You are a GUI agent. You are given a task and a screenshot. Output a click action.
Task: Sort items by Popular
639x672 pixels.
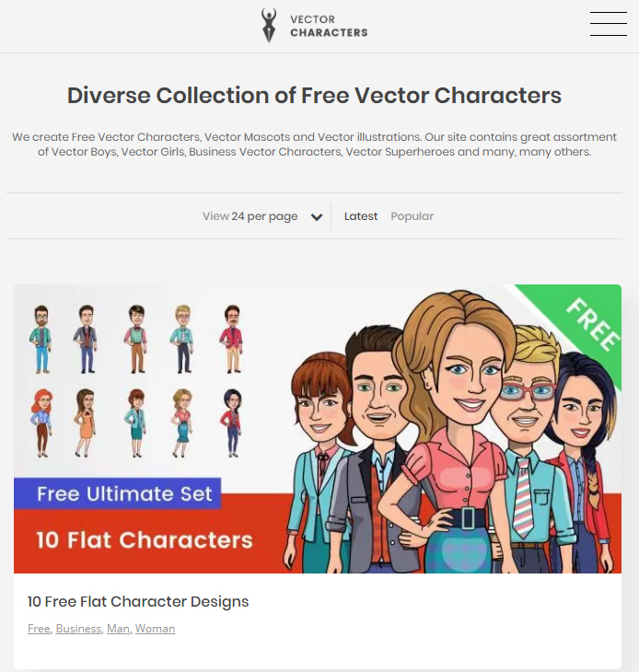click(x=412, y=216)
